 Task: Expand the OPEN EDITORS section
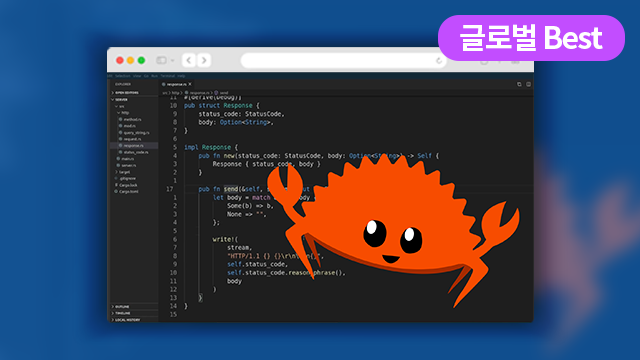[x=127, y=93]
